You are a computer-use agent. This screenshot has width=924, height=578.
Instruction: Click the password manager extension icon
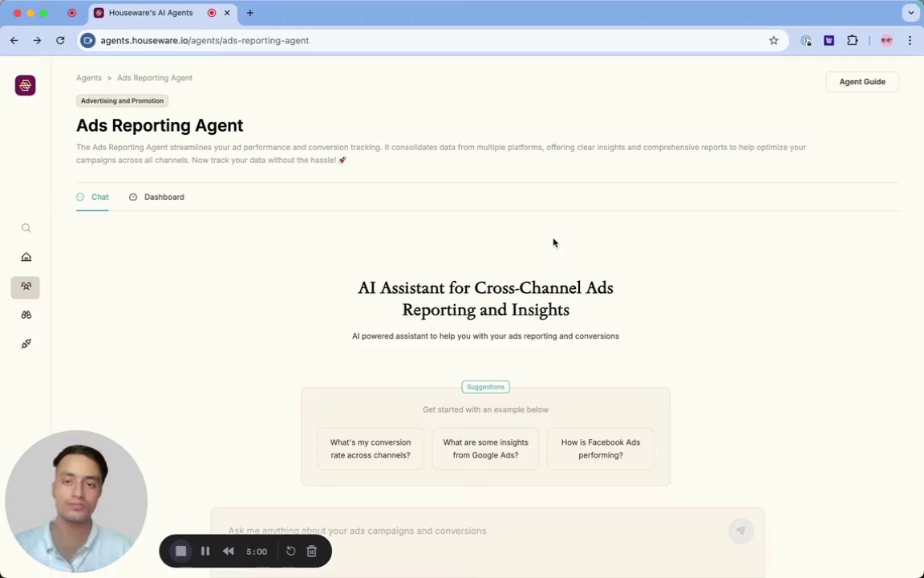(806, 41)
